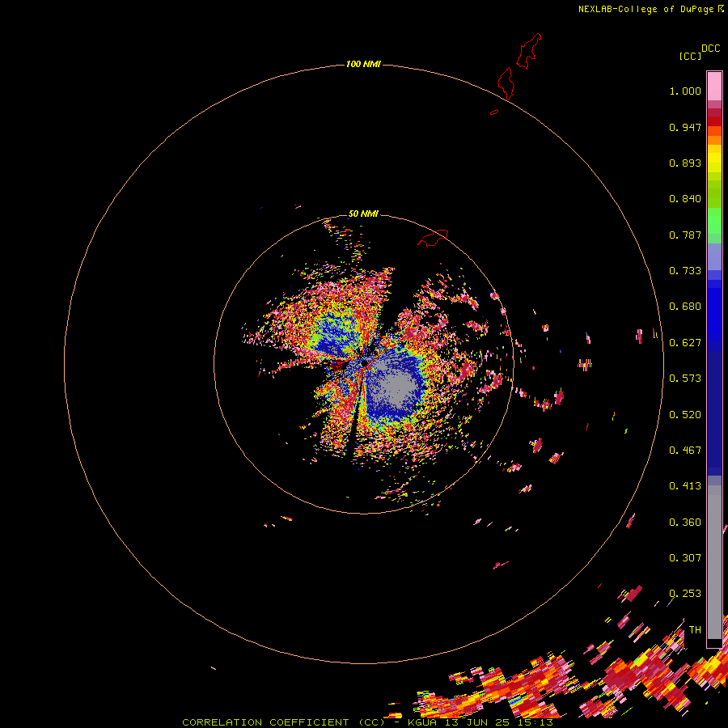The width and height of the screenshot is (728, 728).
Task: Click the [CC] units label
Action: 690,56
